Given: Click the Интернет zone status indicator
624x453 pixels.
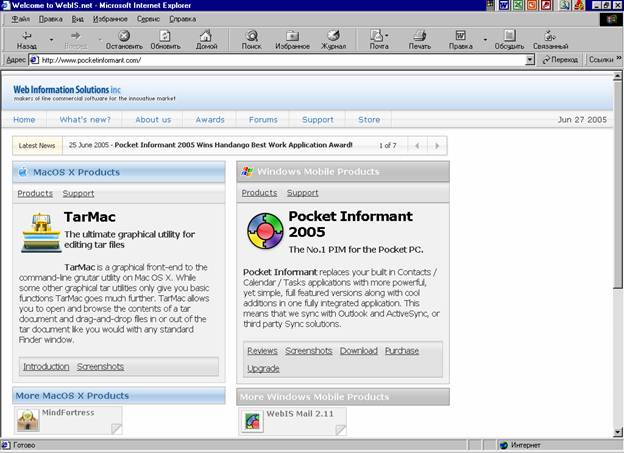Looking at the screenshot, I should [520, 445].
